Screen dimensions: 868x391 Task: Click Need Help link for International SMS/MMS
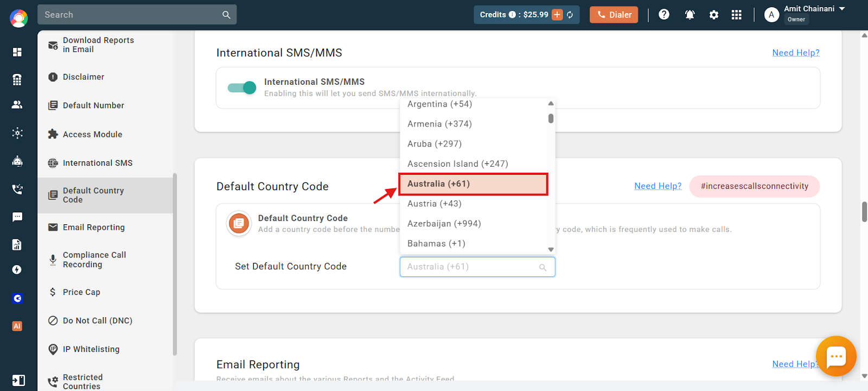click(796, 53)
